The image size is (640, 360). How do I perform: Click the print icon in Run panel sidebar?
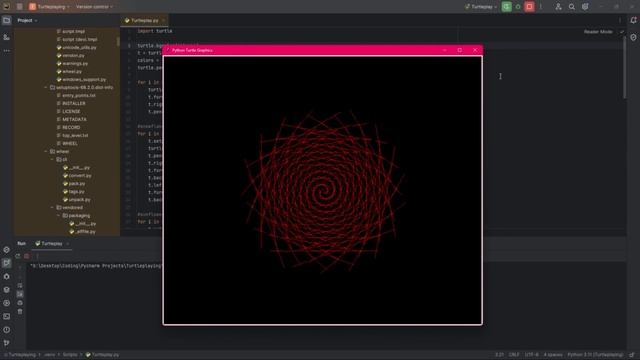(x=20, y=303)
